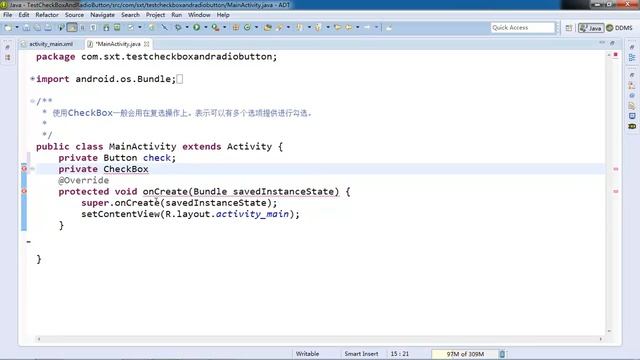Image resolution: width=640 pixels, height=360 pixels.
Task: Click the Run Android Lint checkbox icon
Action: (131, 28)
